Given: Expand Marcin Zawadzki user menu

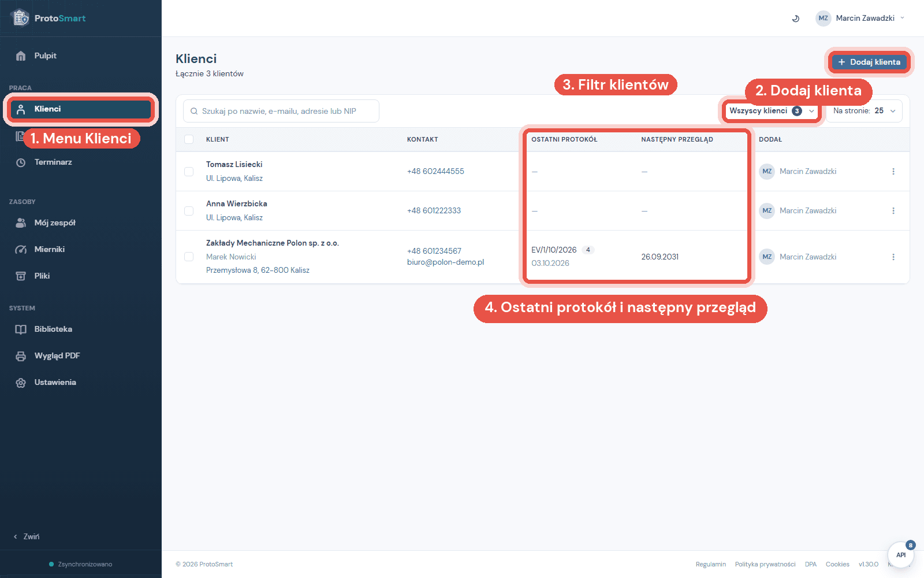Looking at the screenshot, I should coord(860,18).
